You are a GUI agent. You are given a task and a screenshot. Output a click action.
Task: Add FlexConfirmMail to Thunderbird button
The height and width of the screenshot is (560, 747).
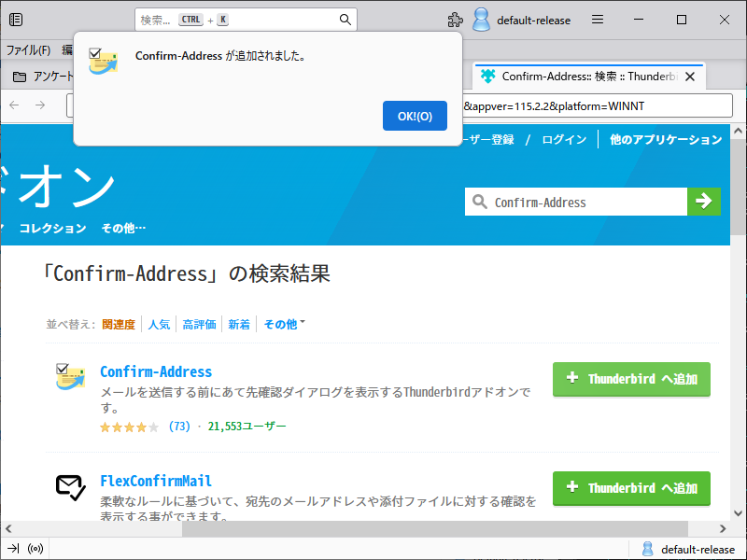pos(631,488)
